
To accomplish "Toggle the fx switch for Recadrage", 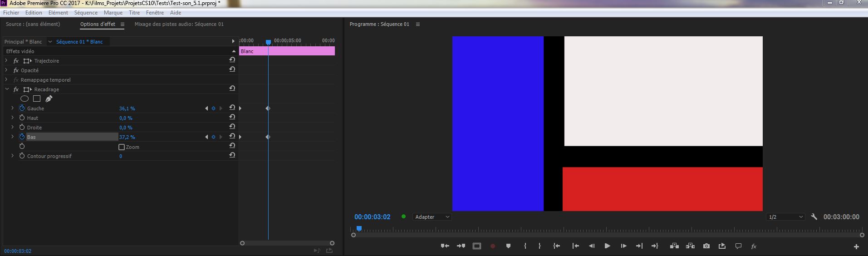I will pos(16,89).
